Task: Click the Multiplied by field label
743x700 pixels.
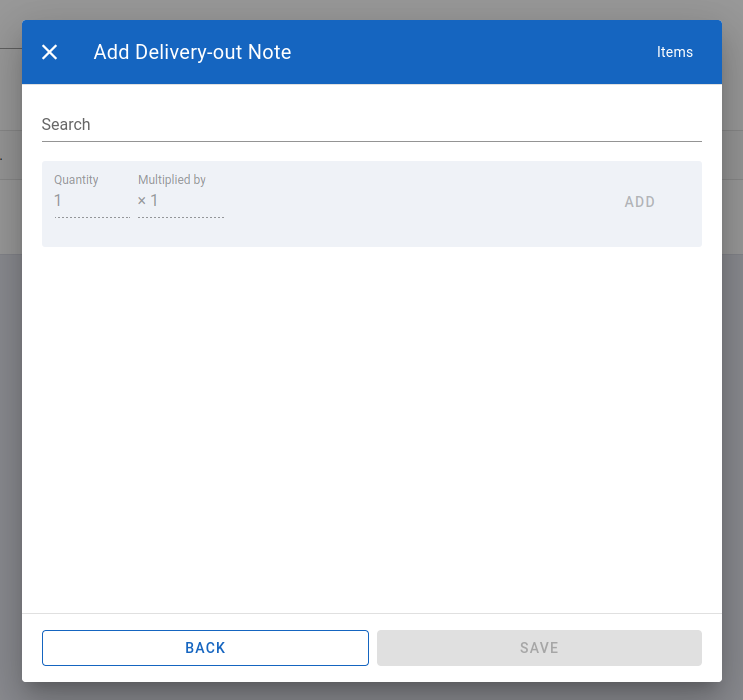Action: (x=172, y=180)
